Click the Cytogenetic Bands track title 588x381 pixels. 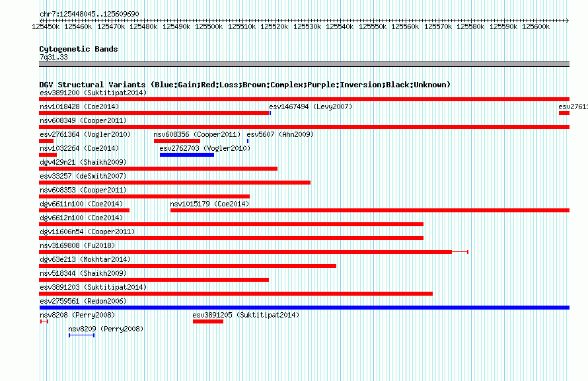[x=79, y=49]
